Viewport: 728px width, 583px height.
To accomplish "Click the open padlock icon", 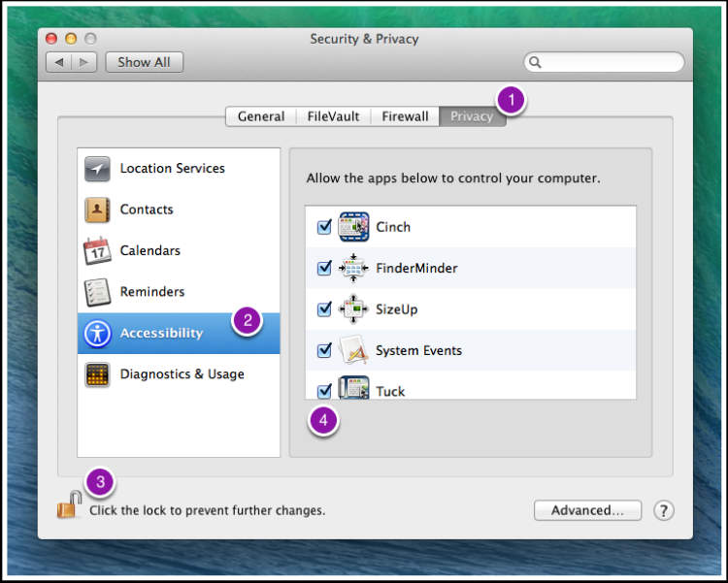I will (69, 504).
